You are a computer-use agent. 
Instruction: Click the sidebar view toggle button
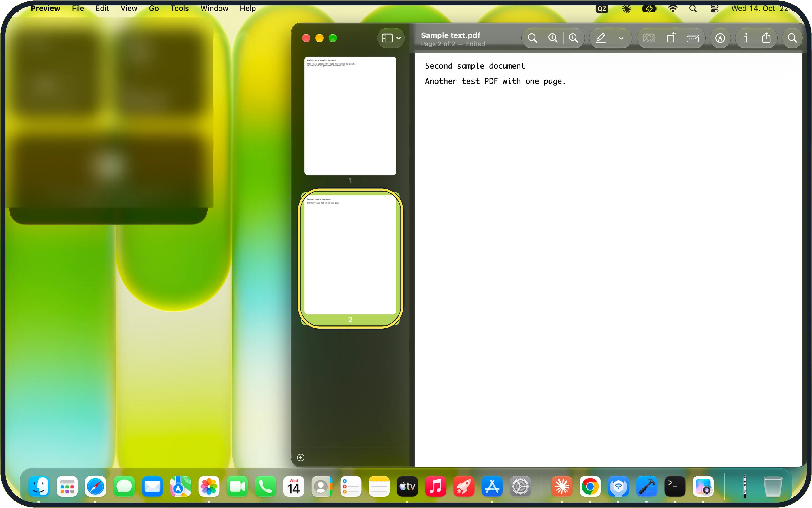coord(387,38)
